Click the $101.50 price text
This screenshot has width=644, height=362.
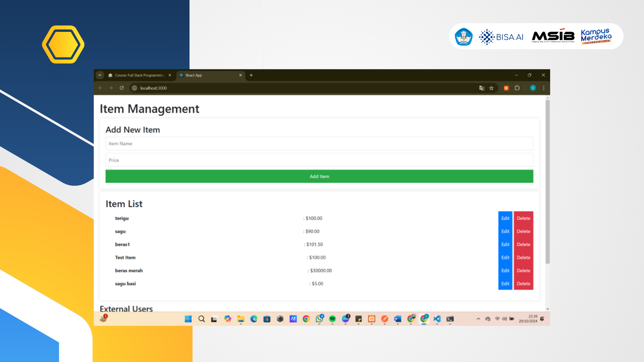point(315,244)
